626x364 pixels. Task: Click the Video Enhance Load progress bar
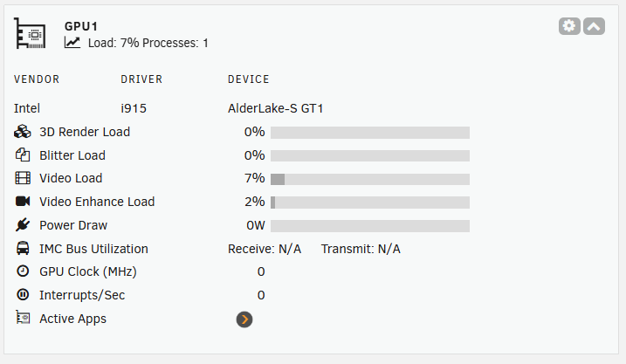(x=370, y=203)
